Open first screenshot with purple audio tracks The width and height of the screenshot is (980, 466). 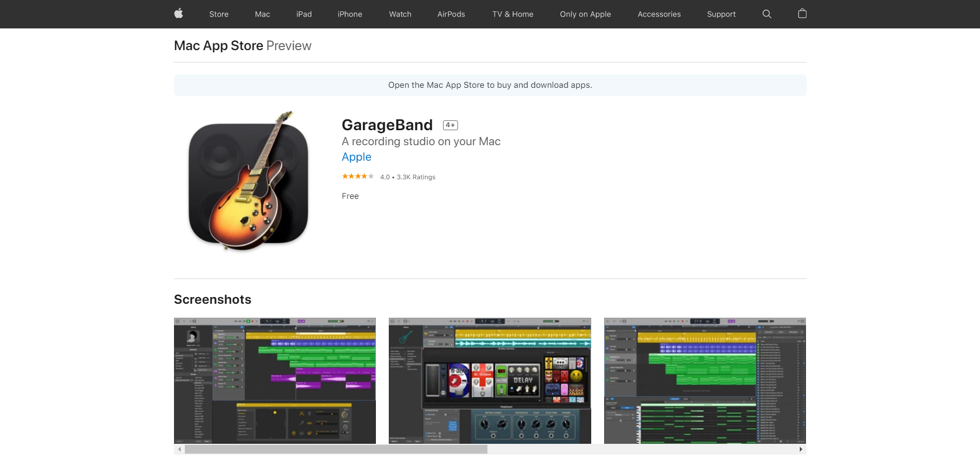(x=275, y=381)
